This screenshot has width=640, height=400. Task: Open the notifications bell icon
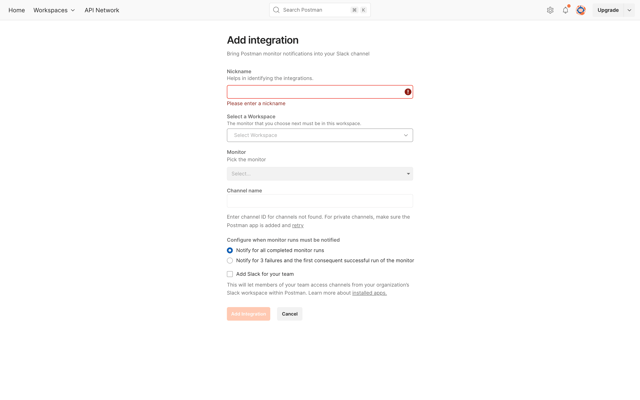click(565, 10)
